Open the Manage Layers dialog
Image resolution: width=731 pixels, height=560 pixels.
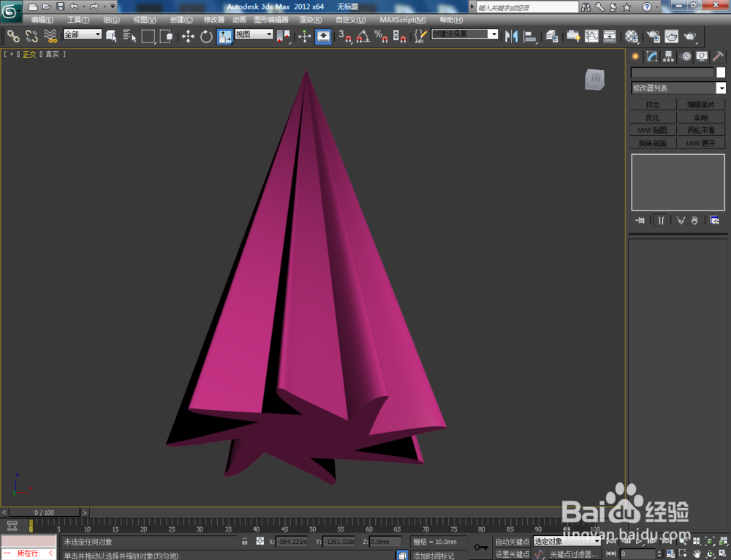tap(552, 36)
